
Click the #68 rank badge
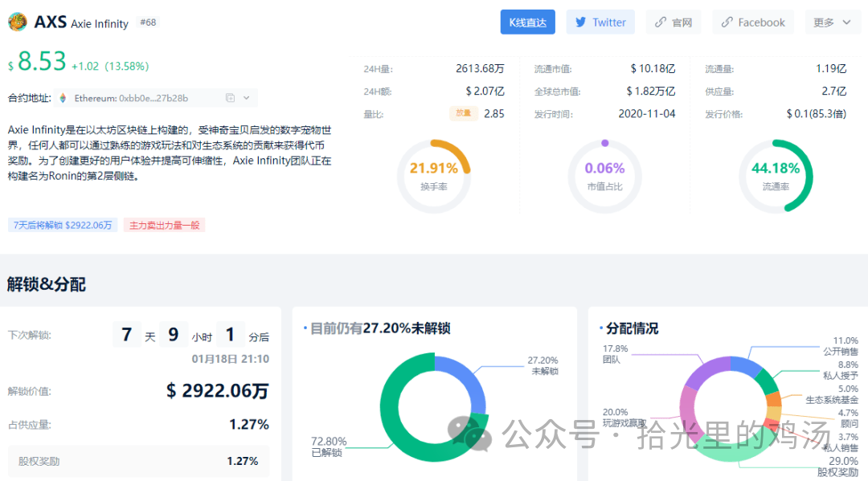tap(148, 22)
